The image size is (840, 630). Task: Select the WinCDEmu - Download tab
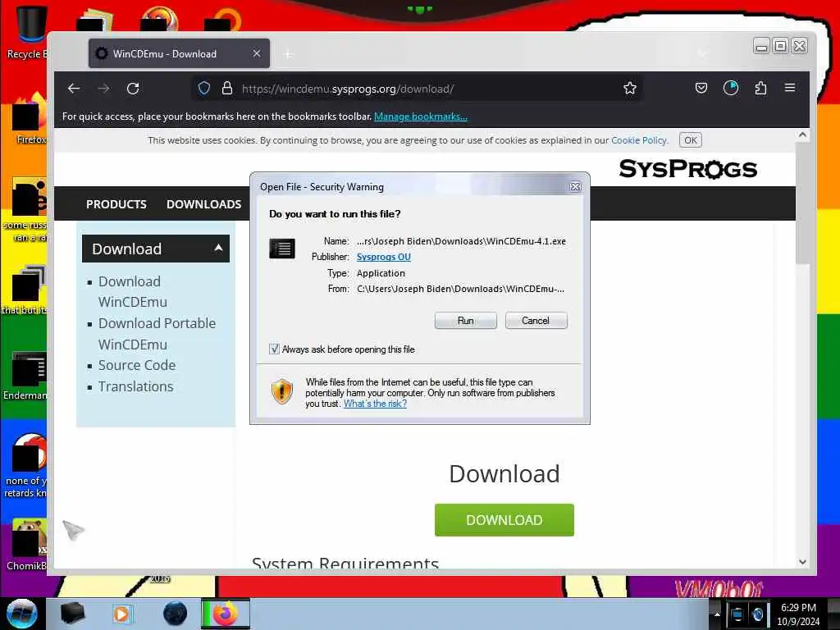(179, 53)
